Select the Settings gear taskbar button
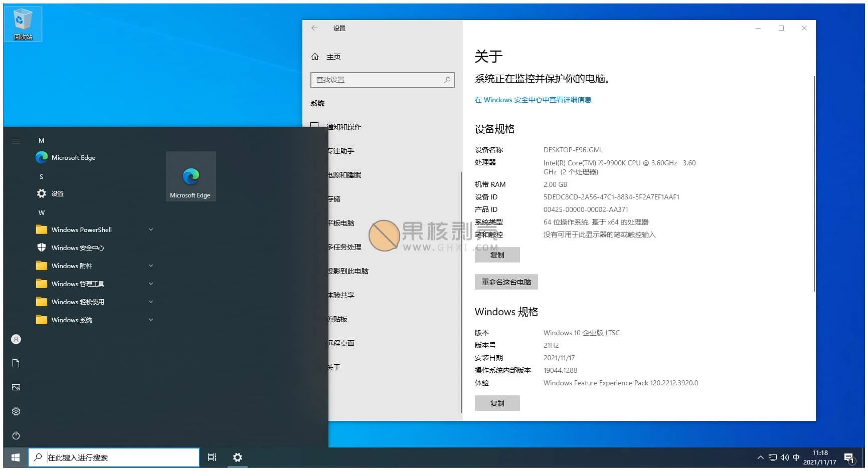The height and width of the screenshot is (471, 868). [238, 457]
